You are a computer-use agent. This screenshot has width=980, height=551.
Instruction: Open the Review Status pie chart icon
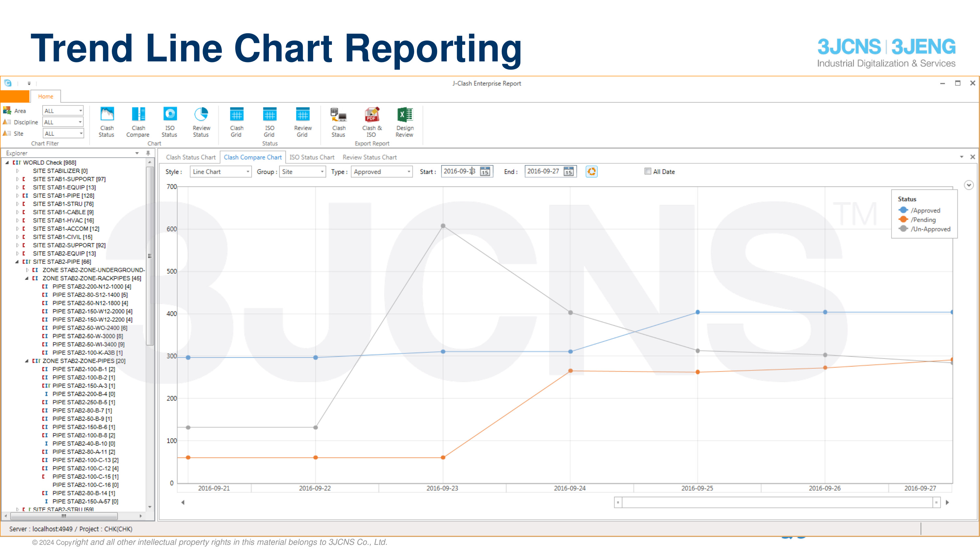pos(201,122)
